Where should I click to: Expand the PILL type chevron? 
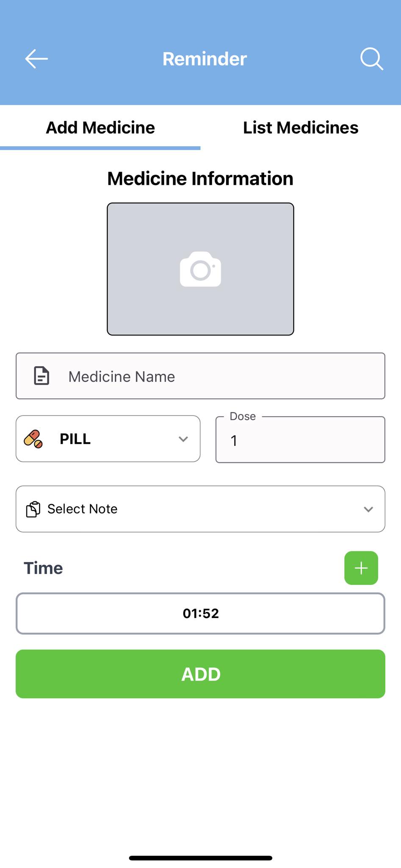(183, 439)
